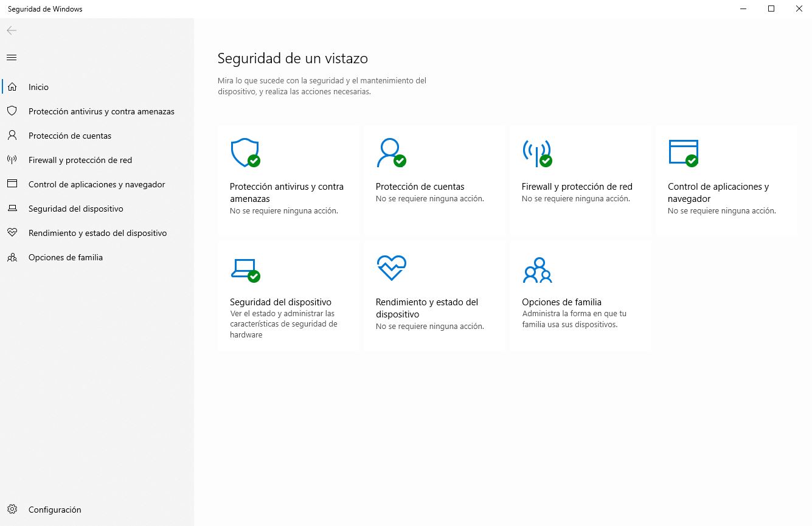The height and width of the screenshot is (526, 812).
Task: Click the person icon beside Protección de cuentas in sidebar
Action: [12, 136]
